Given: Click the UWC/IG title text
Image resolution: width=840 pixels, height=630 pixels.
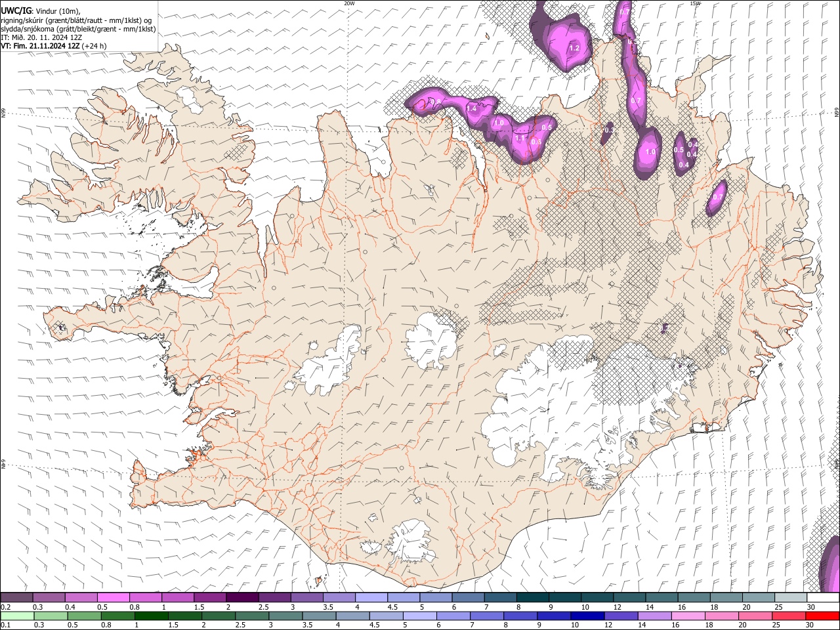Looking at the screenshot, I should (x=15, y=10).
